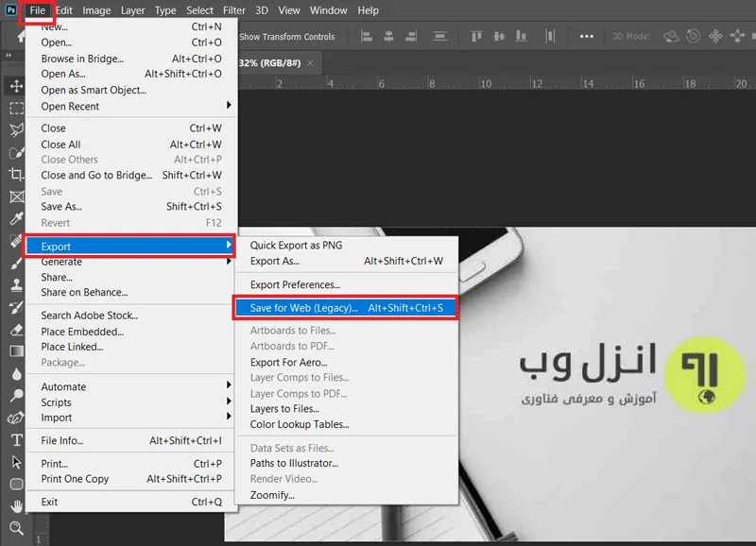
Task: Choose Print One Copy
Action: pos(129,479)
